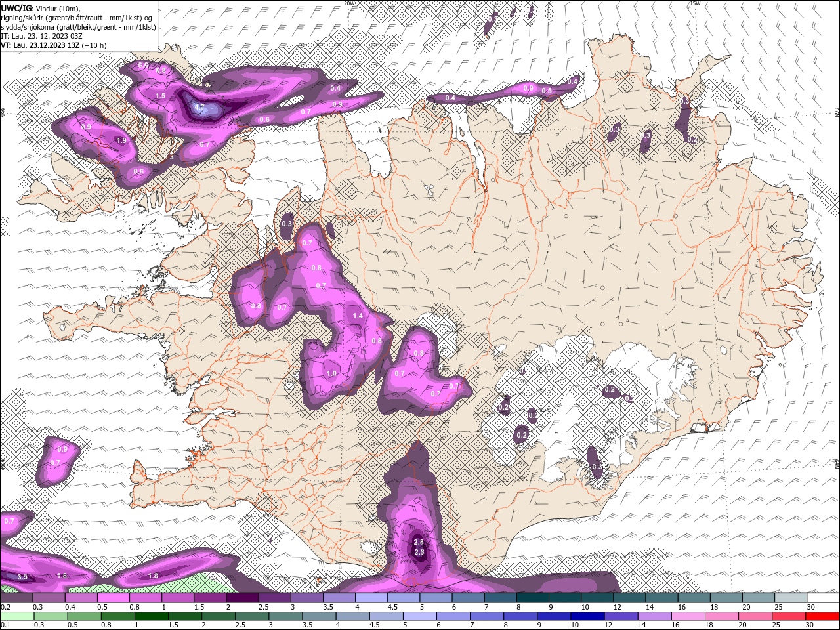Pick the bright red rain legend swatch
The width and height of the screenshot is (840, 630).
(823, 616)
